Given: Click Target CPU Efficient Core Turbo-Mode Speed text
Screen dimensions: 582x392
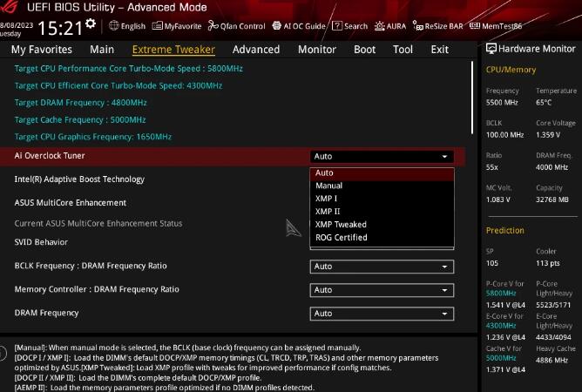Looking at the screenshot, I should (x=118, y=85).
